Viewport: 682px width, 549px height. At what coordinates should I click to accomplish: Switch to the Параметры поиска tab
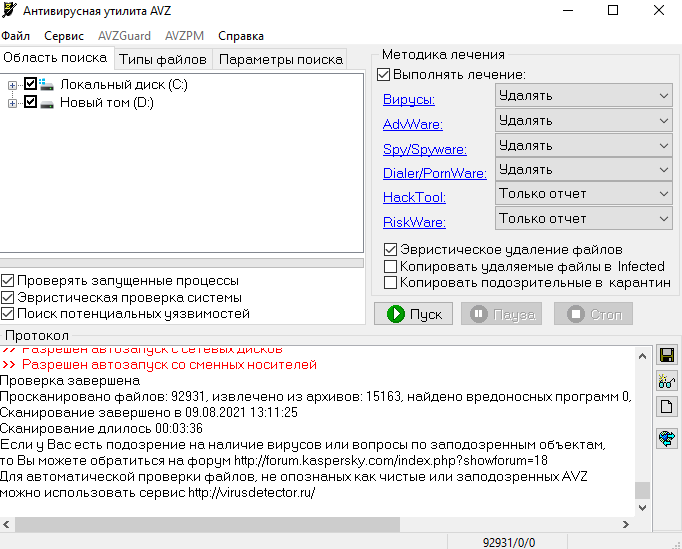(281, 59)
